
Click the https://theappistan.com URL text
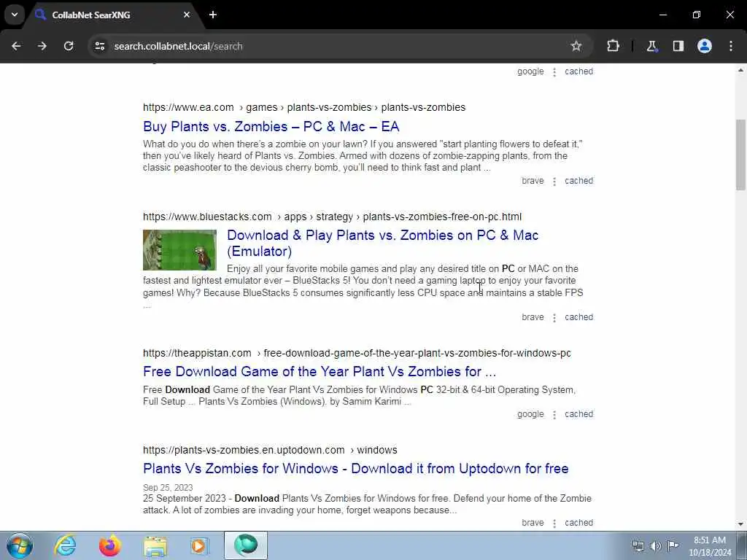[x=197, y=354]
